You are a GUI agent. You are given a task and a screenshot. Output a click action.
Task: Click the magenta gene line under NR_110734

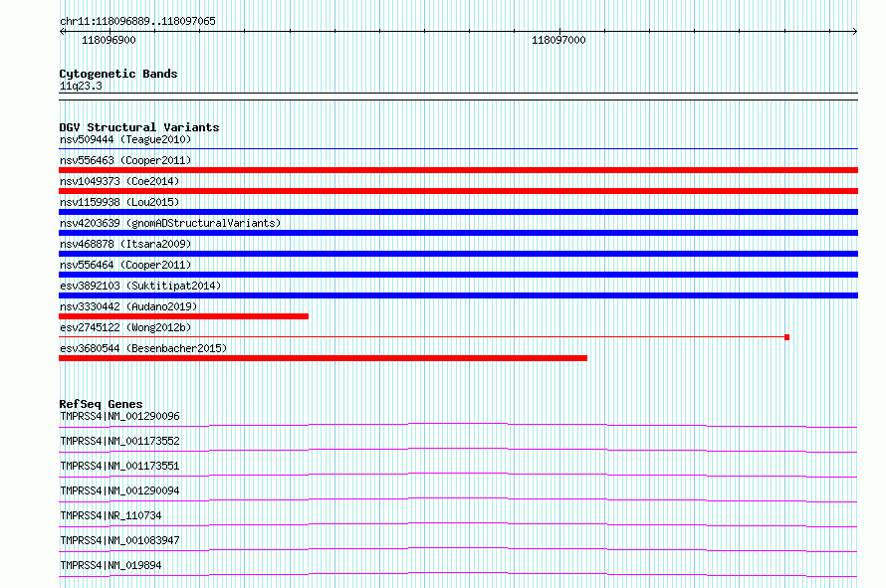point(458,524)
